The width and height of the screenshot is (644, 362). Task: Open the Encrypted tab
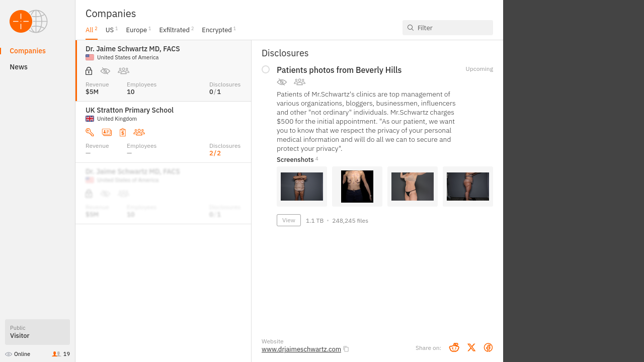217,30
